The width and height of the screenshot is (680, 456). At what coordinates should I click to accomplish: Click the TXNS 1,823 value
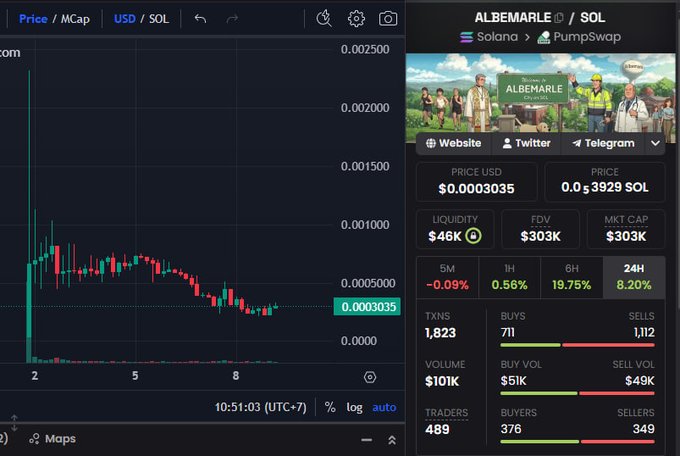tap(440, 333)
